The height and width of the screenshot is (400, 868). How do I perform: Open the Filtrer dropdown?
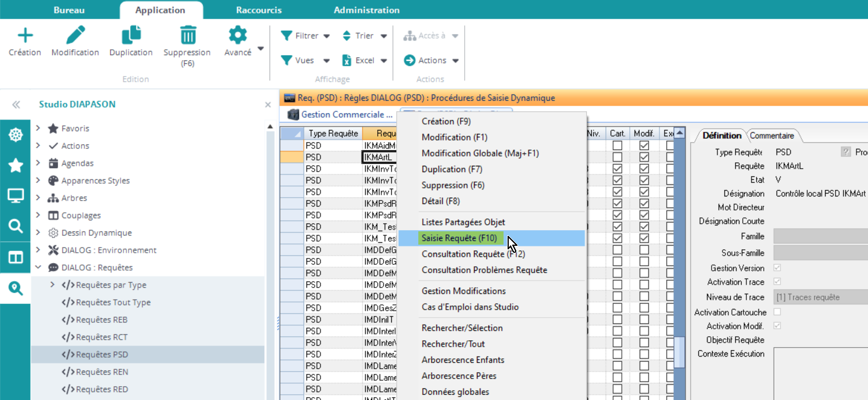(305, 36)
